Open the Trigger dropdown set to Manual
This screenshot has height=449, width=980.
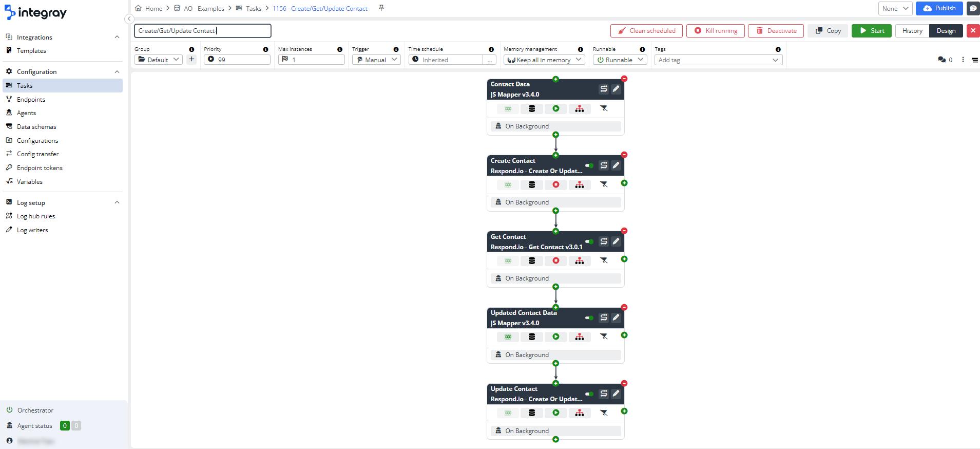click(x=376, y=60)
